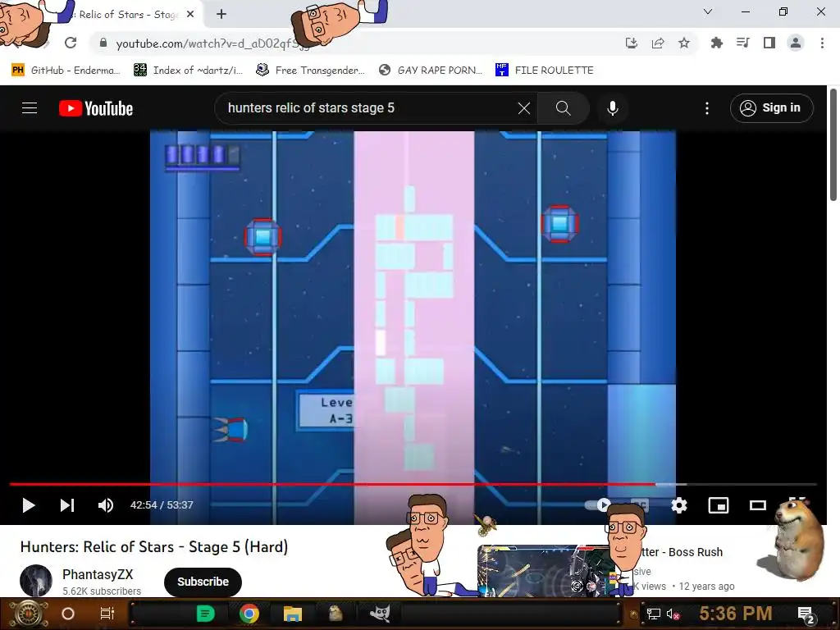Open the 5:36 PM clock
This screenshot has height=630, width=840.
tap(736, 614)
